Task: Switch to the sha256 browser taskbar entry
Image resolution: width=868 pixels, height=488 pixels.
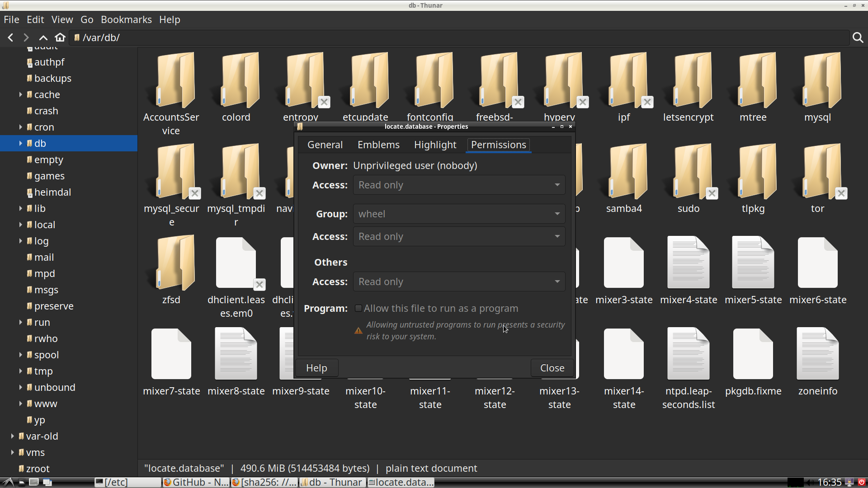Action: point(264,482)
